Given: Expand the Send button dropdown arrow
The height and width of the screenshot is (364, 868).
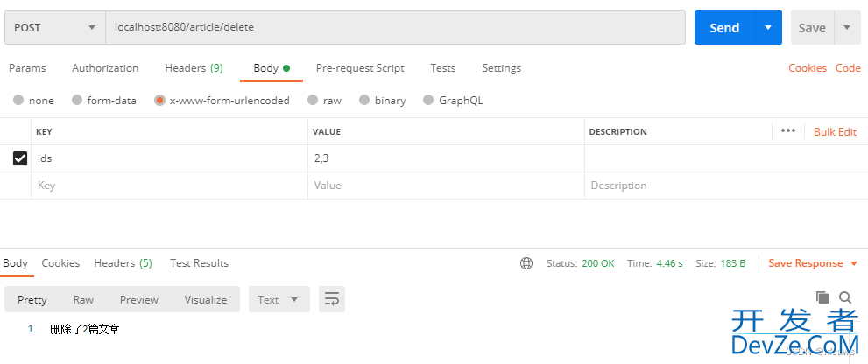Looking at the screenshot, I should coord(768,27).
